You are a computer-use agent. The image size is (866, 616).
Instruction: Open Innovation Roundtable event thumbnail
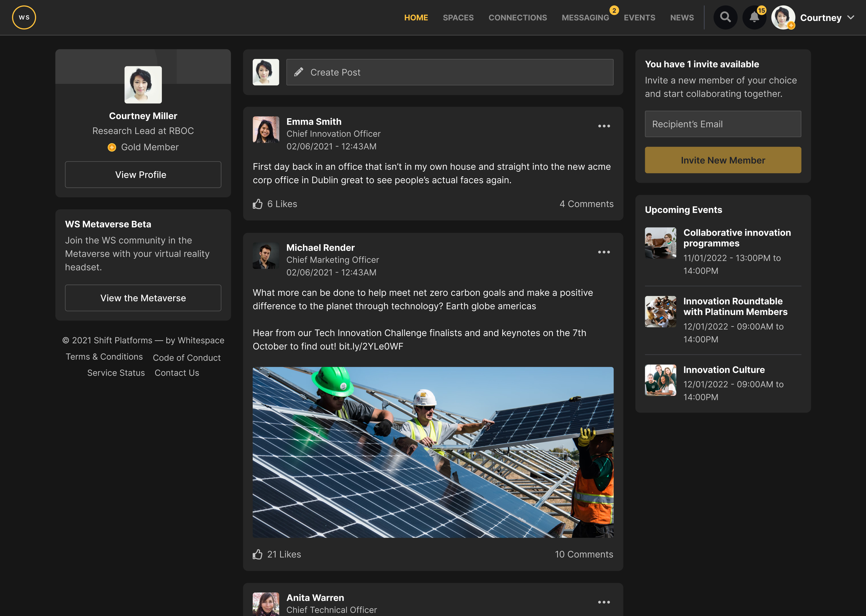661,312
